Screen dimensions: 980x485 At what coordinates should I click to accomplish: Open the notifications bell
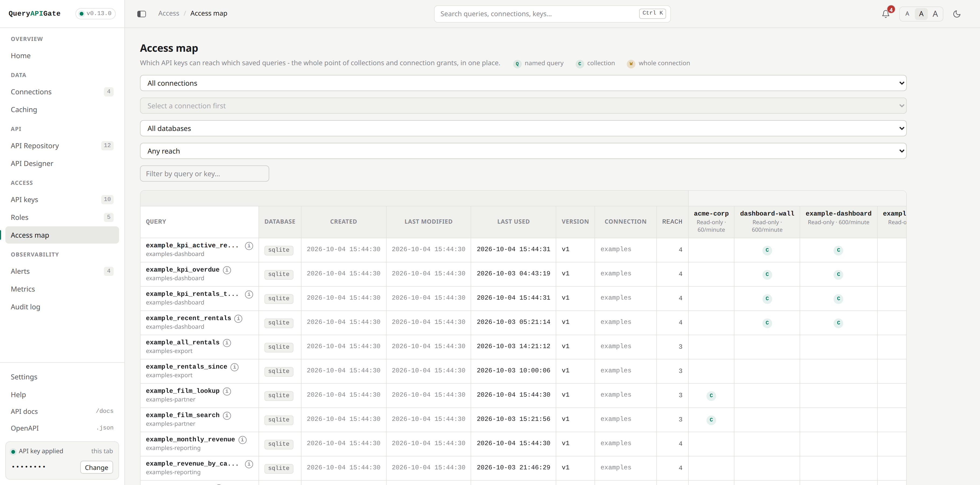(x=886, y=14)
